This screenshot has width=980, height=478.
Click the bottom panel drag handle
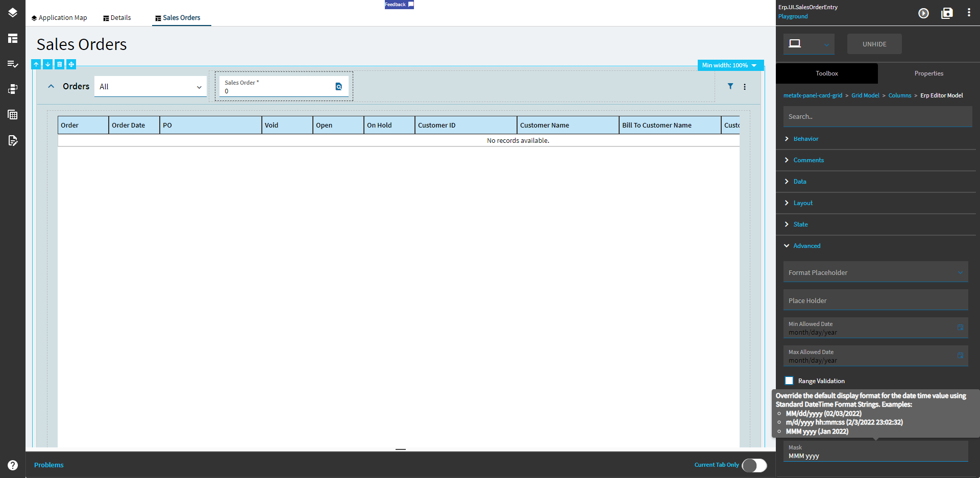coord(401,449)
